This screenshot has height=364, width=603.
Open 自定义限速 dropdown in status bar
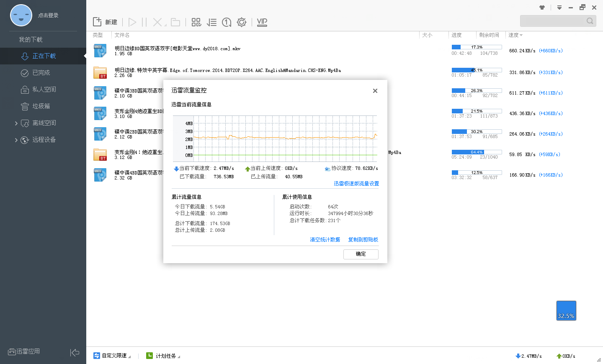[x=112, y=356]
